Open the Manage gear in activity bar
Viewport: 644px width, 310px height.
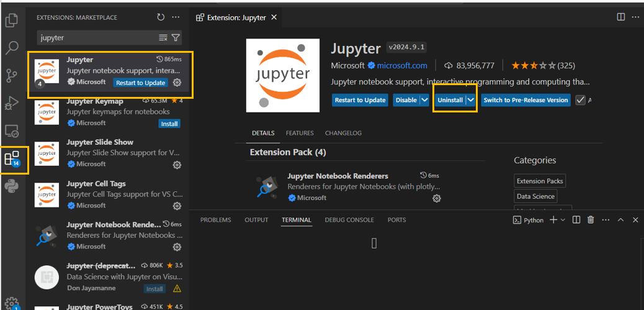point(12,303)
